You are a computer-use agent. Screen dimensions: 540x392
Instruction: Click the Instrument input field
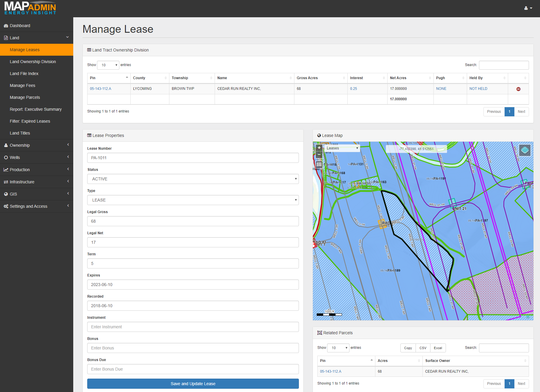tap(193, 327)
